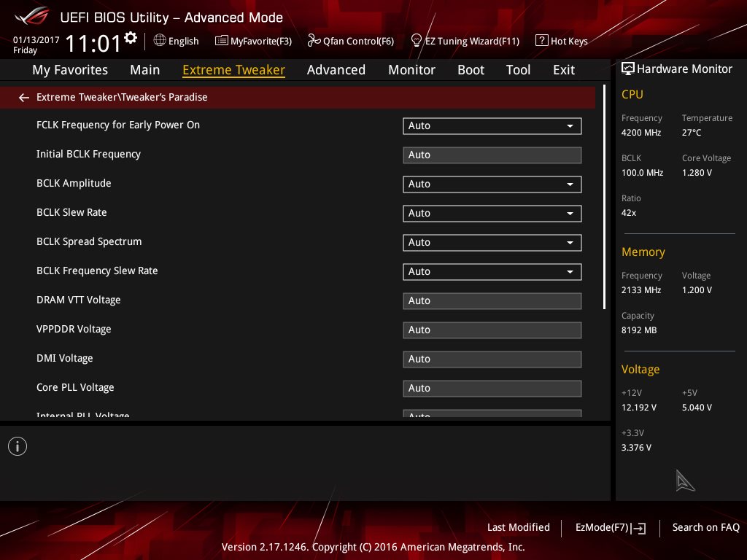Click the Hot Keys question mark icon
Image resolution: width=747 pixels, height=560 pixels.
(542, 41)
